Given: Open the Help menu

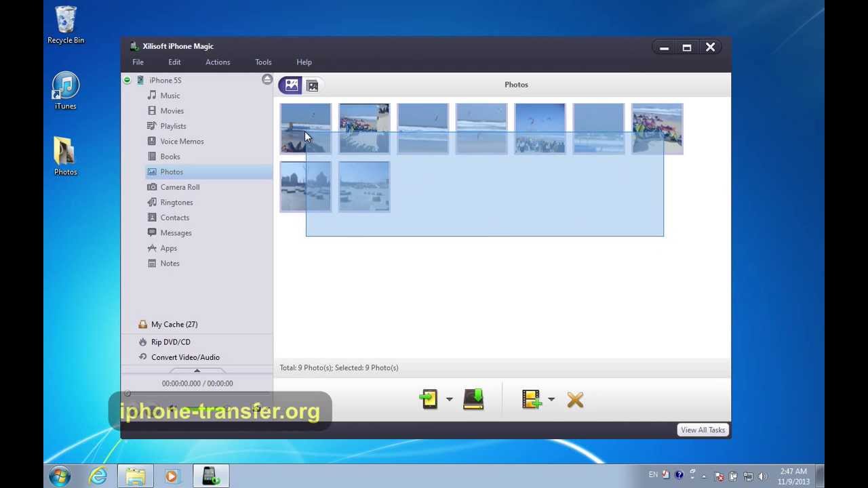Looking at the screenshot, I should [x=304, y=62].
